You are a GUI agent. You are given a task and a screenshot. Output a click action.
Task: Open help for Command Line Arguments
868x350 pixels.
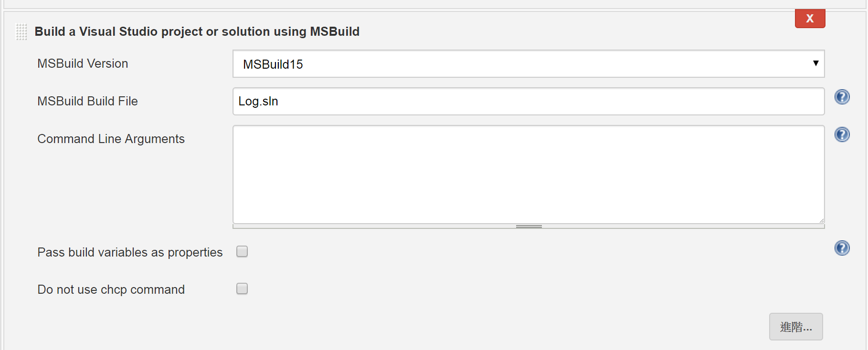pos(842,134)
